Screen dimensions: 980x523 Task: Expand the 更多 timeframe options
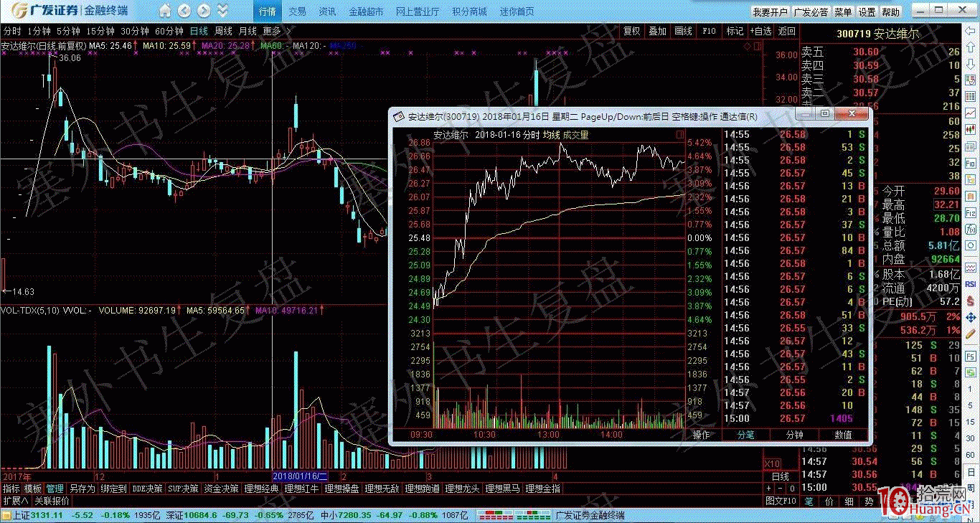point(277,31)
